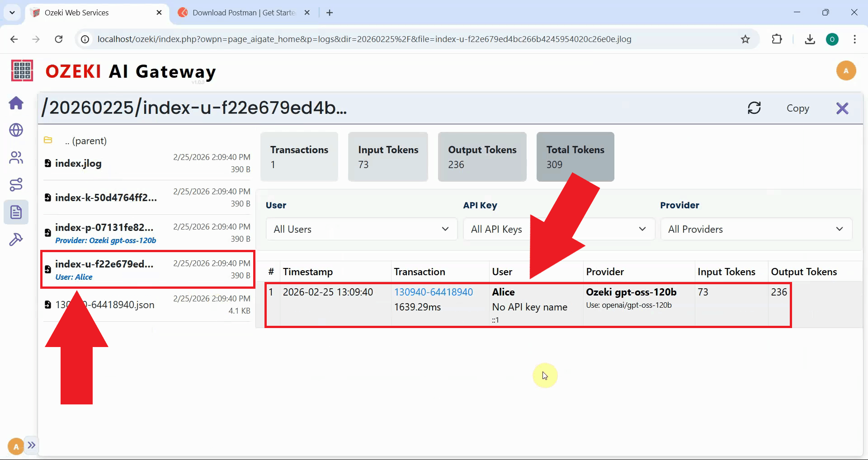This screenshot has width=868, height=460.
Task: Open the browser Extensions icon
Action: pyautogui.click(x=777, y=39)
